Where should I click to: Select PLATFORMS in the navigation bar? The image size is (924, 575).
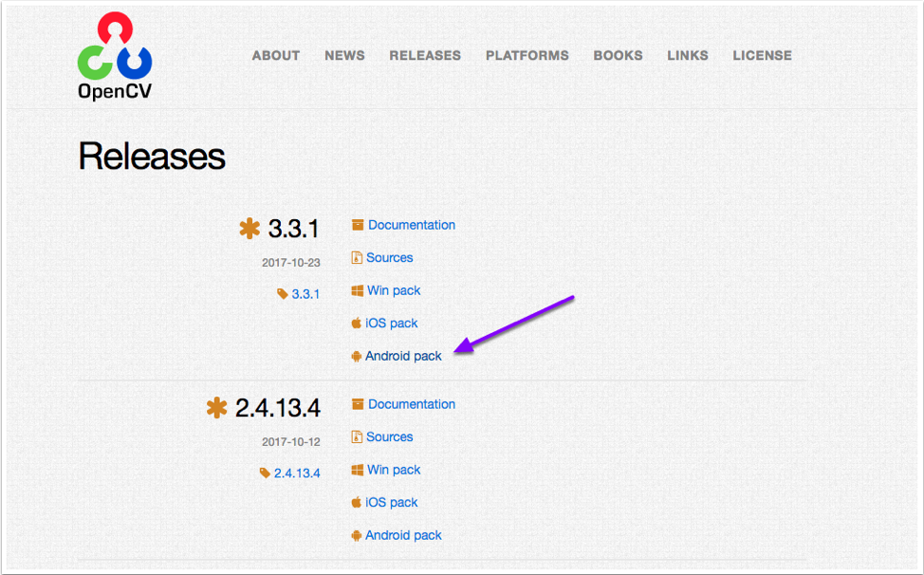pos(527,55)
